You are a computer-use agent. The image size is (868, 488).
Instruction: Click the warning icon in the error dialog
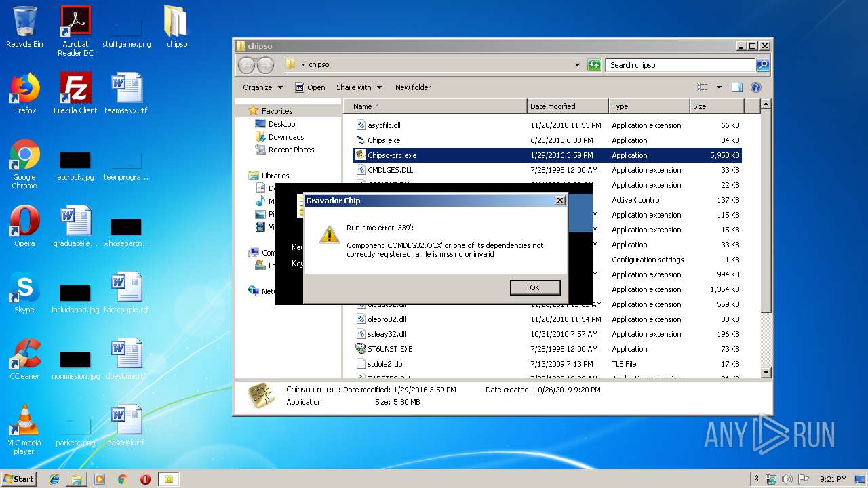[329, 235]
